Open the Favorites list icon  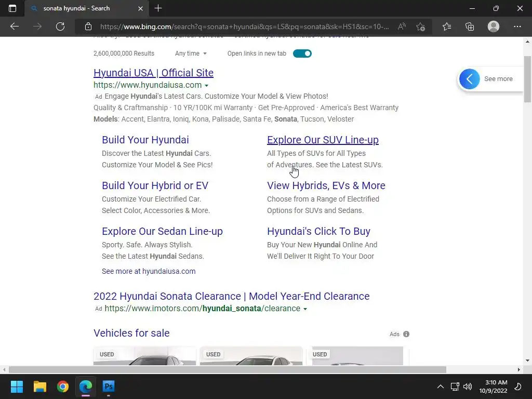pos(447,26)
